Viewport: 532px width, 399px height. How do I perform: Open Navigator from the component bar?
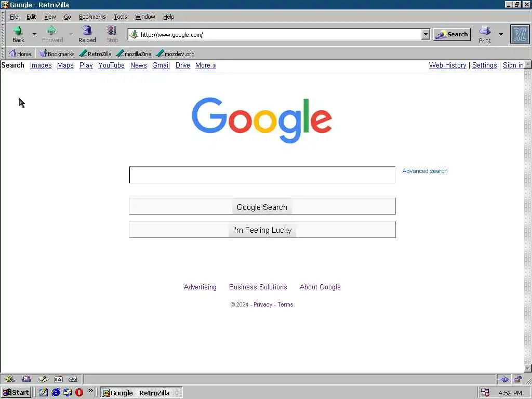(9, 379)
